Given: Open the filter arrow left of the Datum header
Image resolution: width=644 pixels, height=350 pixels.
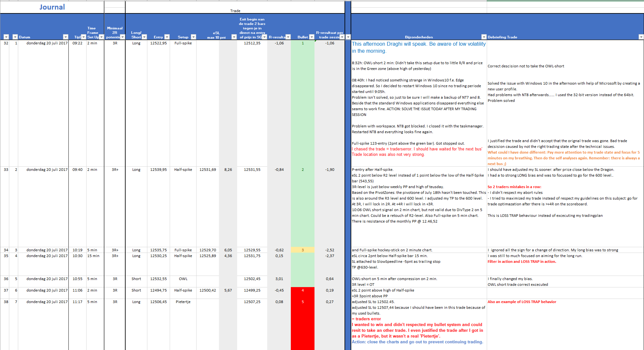Looking at the screenshot, I should pos(15,37).
